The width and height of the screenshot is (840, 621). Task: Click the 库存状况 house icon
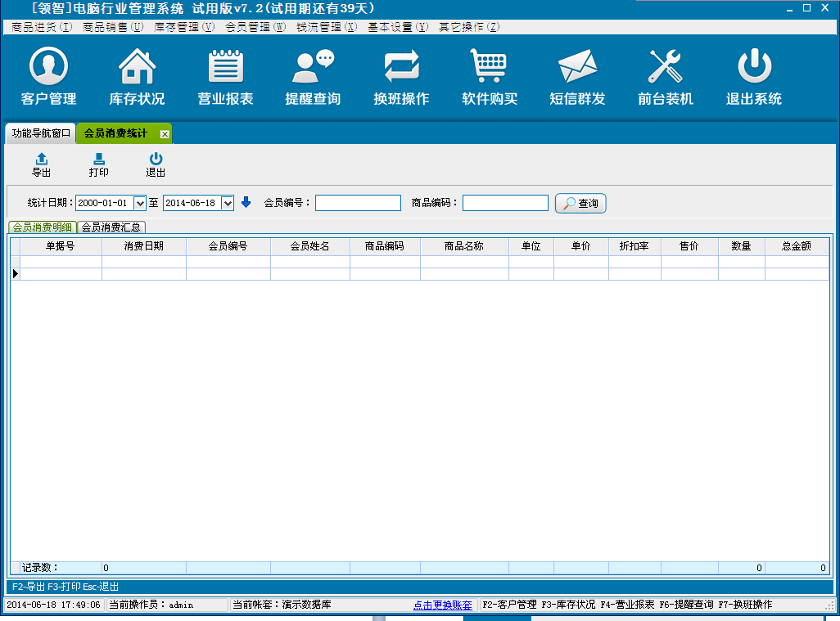coord(137,68)
